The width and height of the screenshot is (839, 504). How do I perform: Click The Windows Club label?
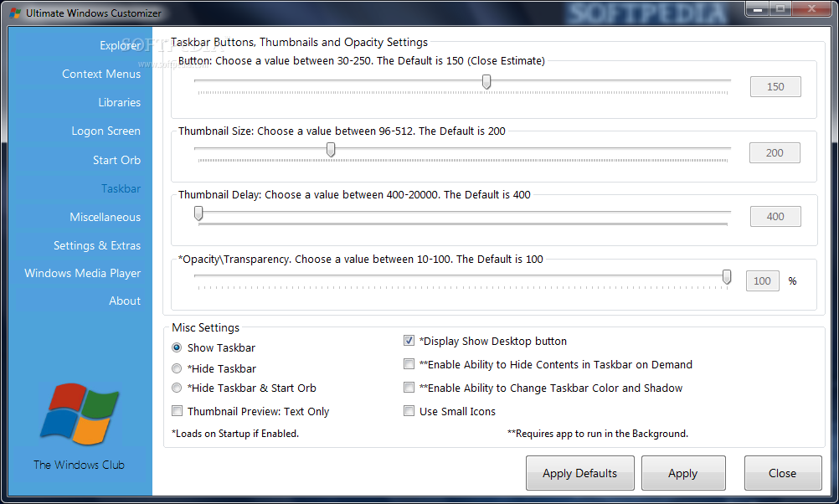80,465
